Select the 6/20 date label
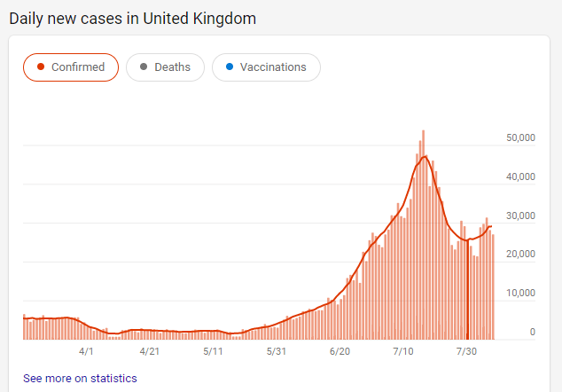Viewport: 562px width, 392px height. tap(340, 352)
